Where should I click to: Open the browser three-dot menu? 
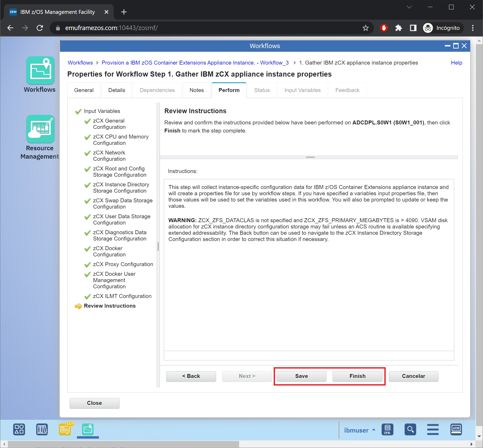[473, 28]
